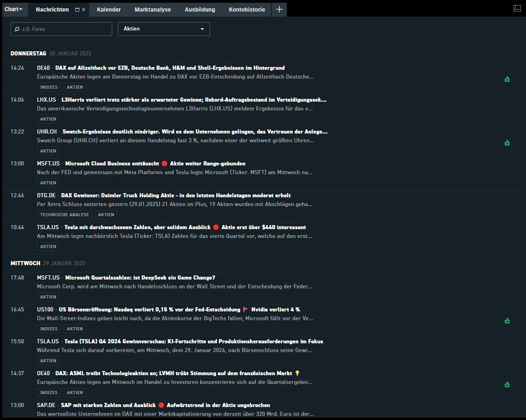Click the MITTWOCH 29 JANUAR 2025 header

pyautogui.click(x=48, y=263)
